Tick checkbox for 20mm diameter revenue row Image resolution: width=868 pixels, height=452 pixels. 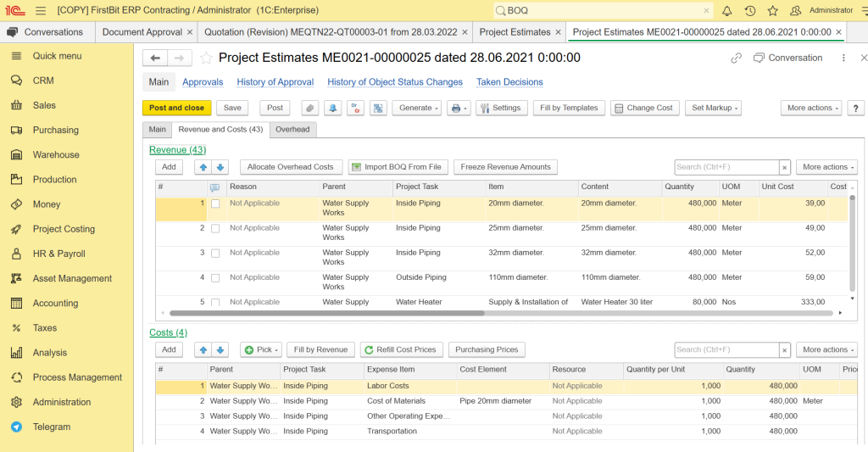215,204
